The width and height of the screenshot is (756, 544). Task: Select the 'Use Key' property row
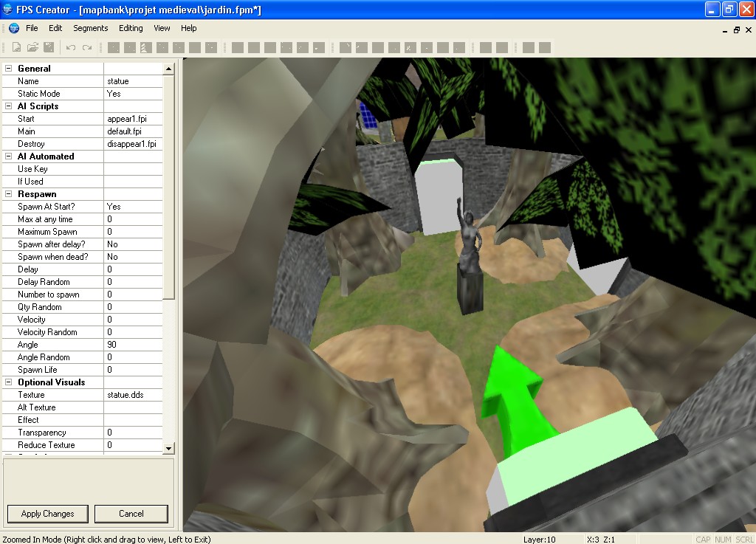click(83, 168)
